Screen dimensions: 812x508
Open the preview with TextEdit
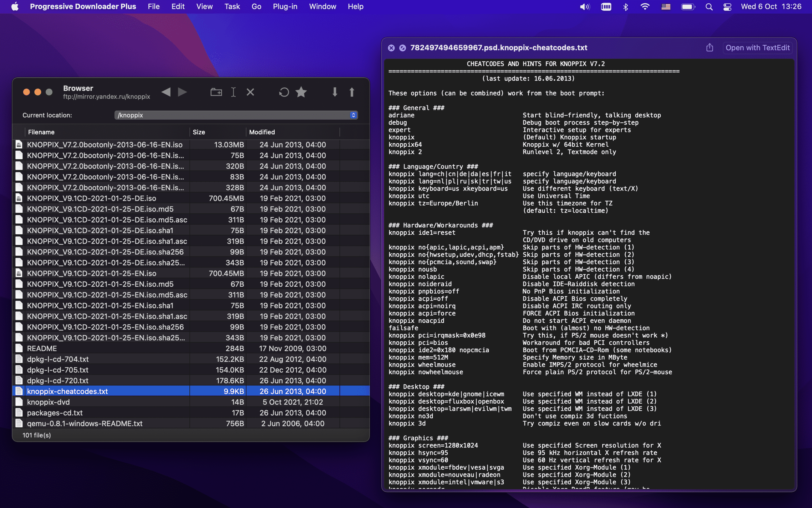pos(757,48)
